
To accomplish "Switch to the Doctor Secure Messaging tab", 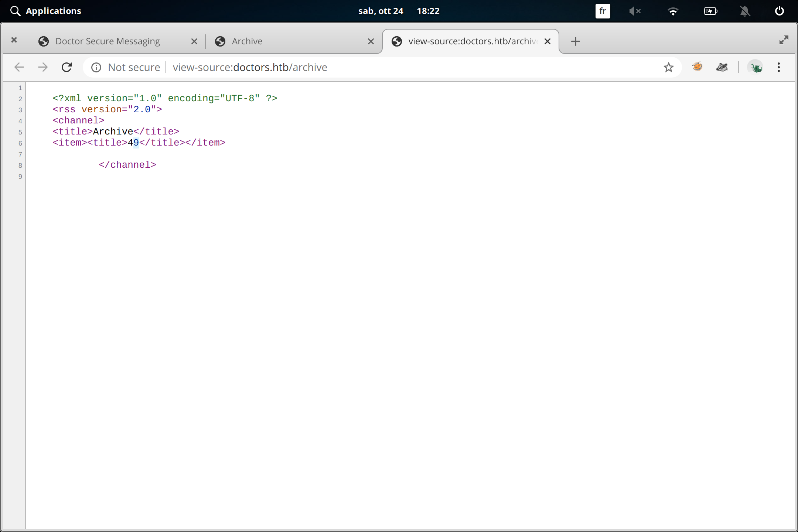I will 107,41.
